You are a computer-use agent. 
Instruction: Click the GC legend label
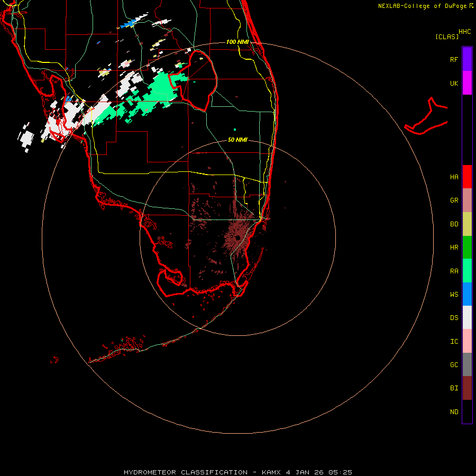(454, 365)
